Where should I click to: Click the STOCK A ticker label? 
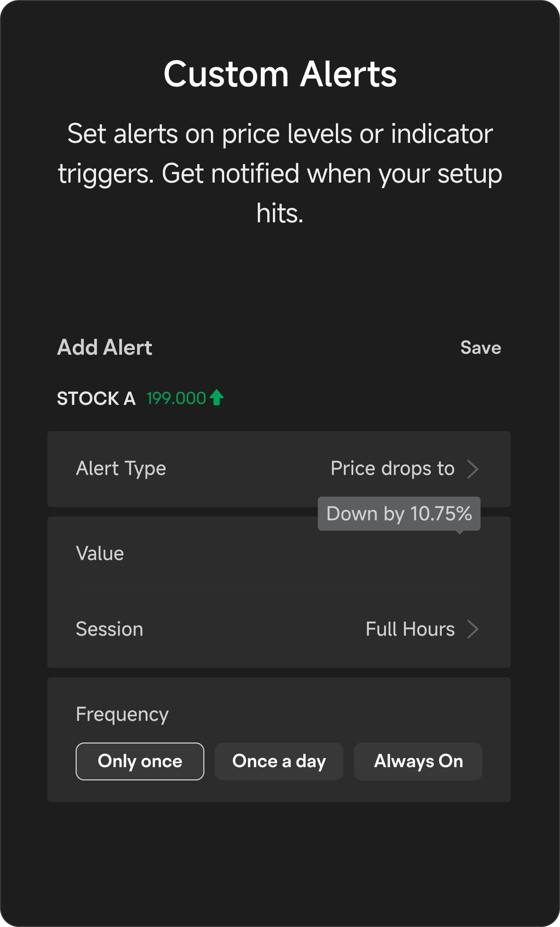pos(96,398)
